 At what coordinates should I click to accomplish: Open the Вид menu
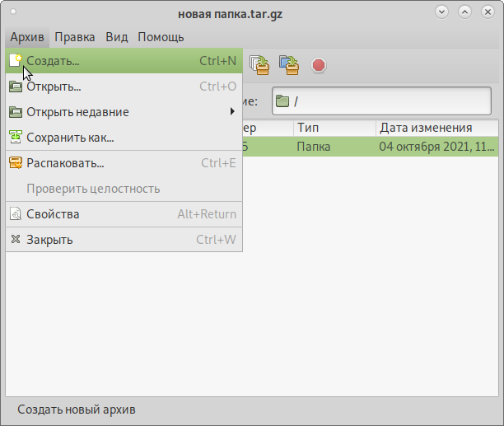[117, 37]
